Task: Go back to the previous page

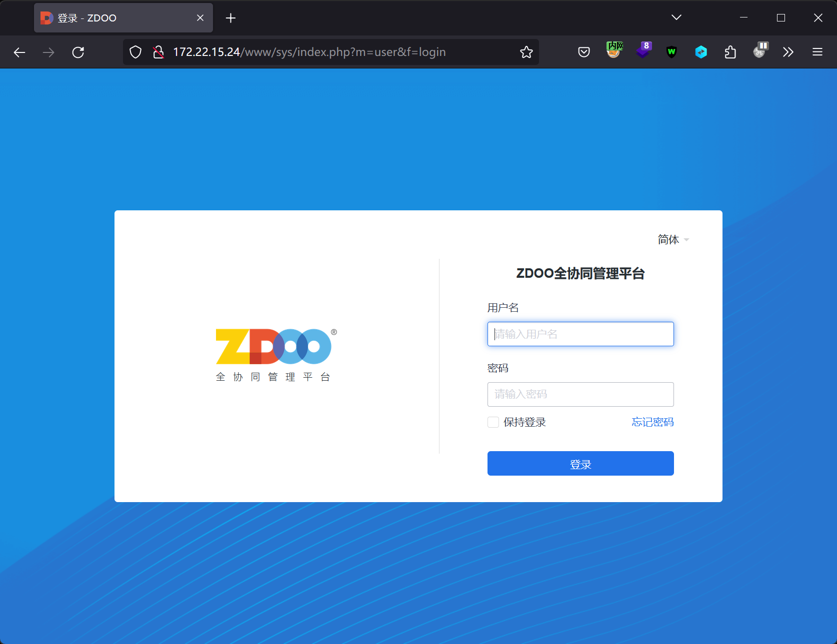Action: click(x=19, y=52)
